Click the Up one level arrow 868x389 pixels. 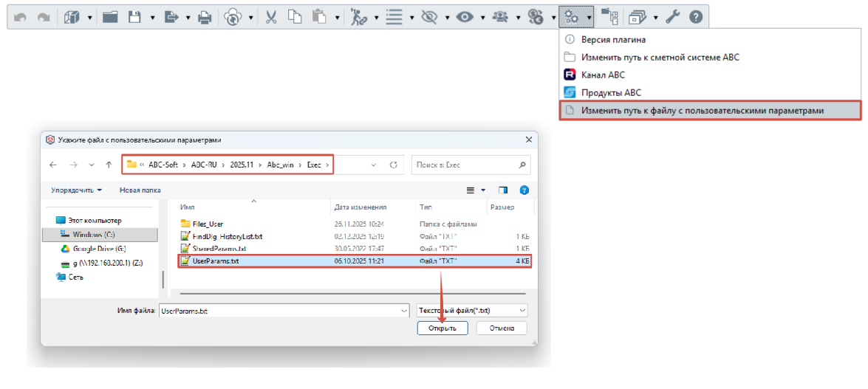(x=109, y=165)
